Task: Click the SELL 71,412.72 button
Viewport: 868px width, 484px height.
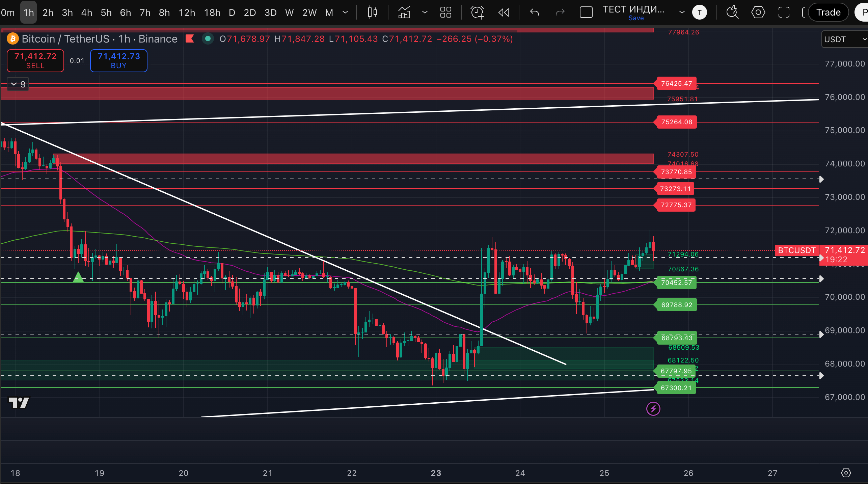Action: pyautogui.click(x=35, y=61)
